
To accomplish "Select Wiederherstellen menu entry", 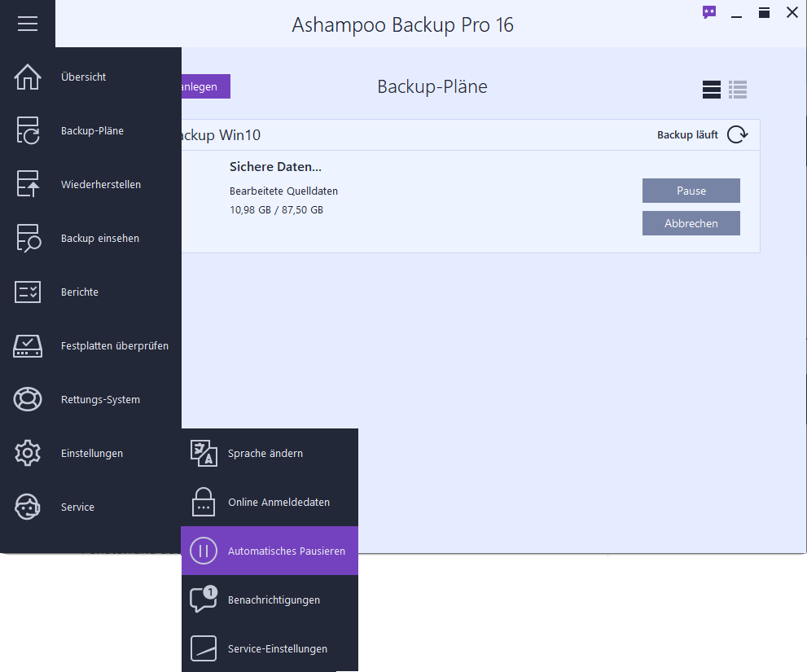I will (x=90, y=184).
